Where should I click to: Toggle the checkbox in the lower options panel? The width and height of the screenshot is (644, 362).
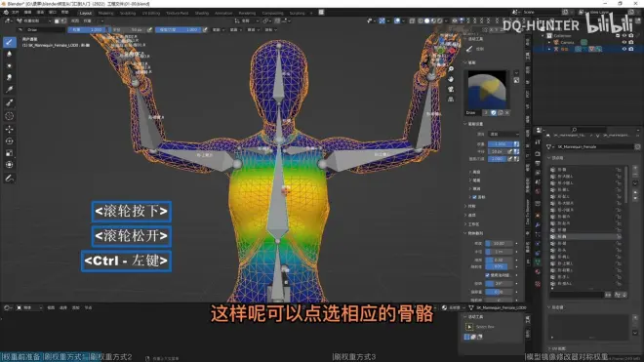pos(488,275)
